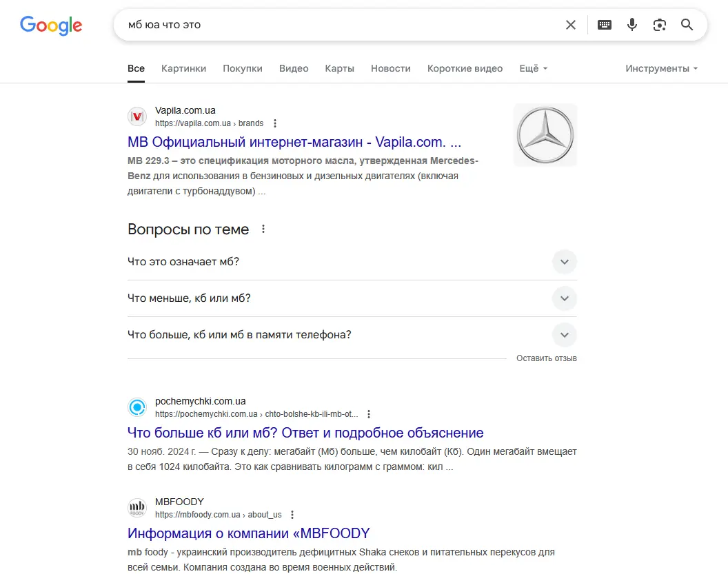This screenshot has height=574, width=728.
Task: Start voice search with the microphone icon
Action: [x=632, y=25]
